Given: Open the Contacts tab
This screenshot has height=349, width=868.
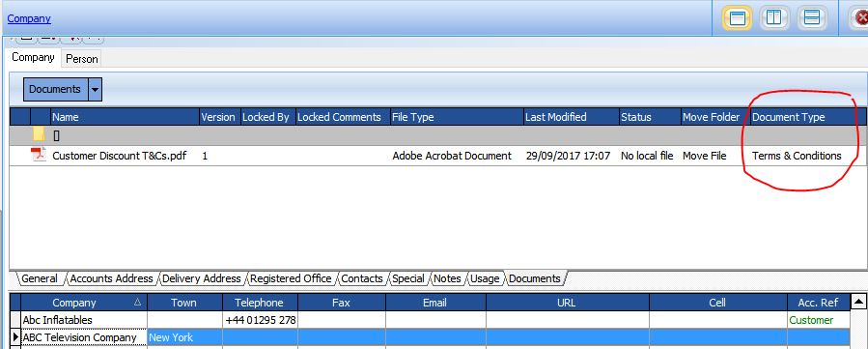Looking at the screenshot, I should tap(362, 278).
